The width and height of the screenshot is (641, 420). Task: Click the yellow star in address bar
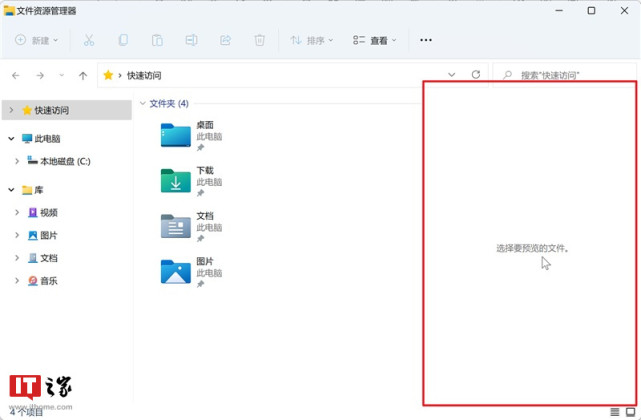[x=108, y=75]
